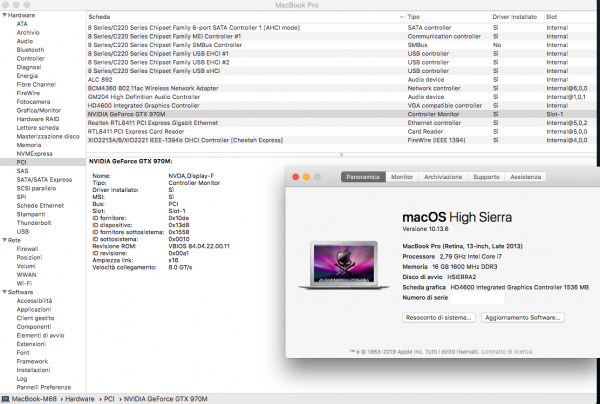Close the About This Mac window
The height and width of the screenshot is (404, 600).
pyautogui.click(x=295, y=177)
